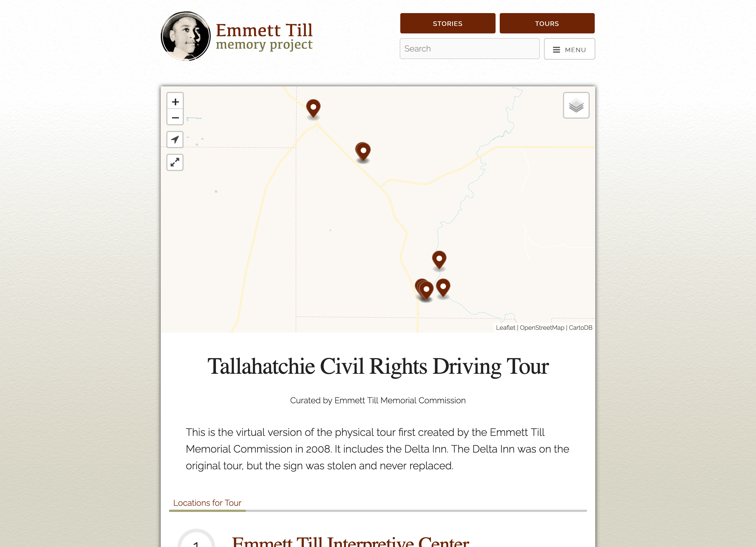
Task: Click the fullscreen expand map icon
Action: 174,163
